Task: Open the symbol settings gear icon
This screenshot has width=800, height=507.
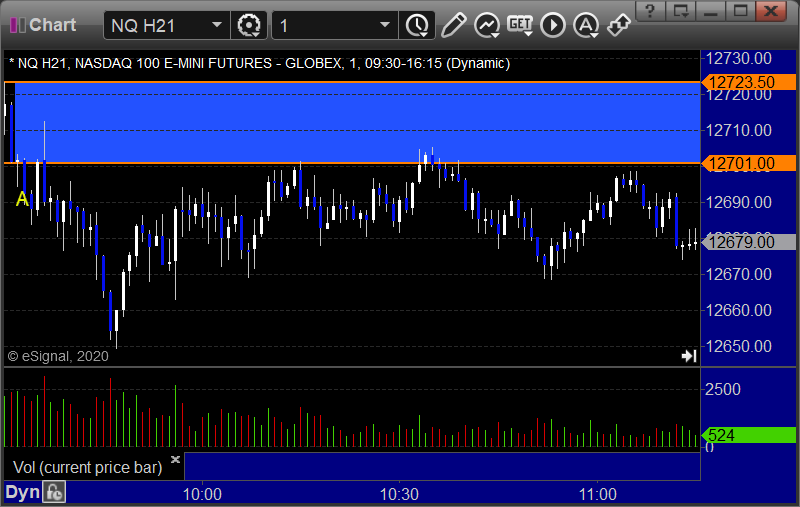Action: point(249,26)
